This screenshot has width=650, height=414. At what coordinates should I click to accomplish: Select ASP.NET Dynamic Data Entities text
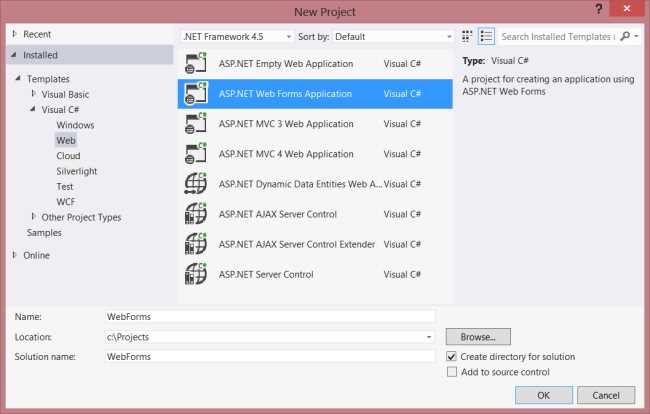(300, 184)
